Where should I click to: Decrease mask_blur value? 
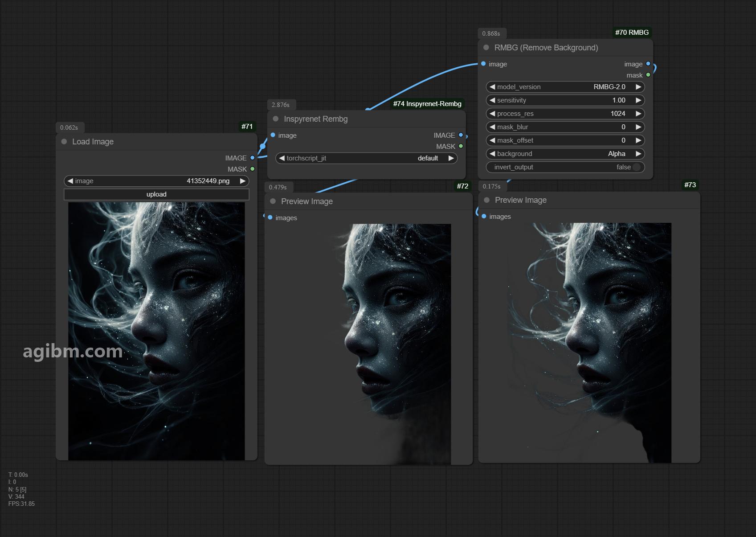(x=492, y=127)
